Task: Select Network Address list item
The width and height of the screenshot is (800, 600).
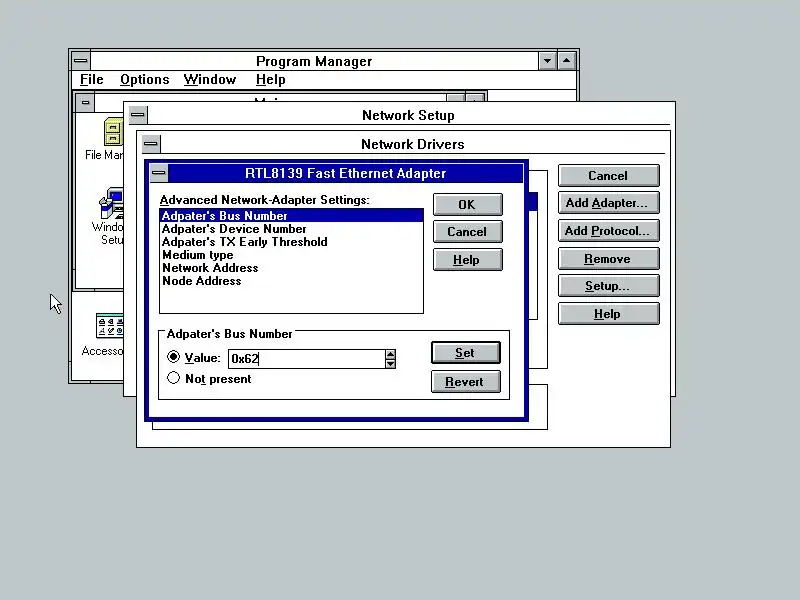Action: (x=291, y=268)
